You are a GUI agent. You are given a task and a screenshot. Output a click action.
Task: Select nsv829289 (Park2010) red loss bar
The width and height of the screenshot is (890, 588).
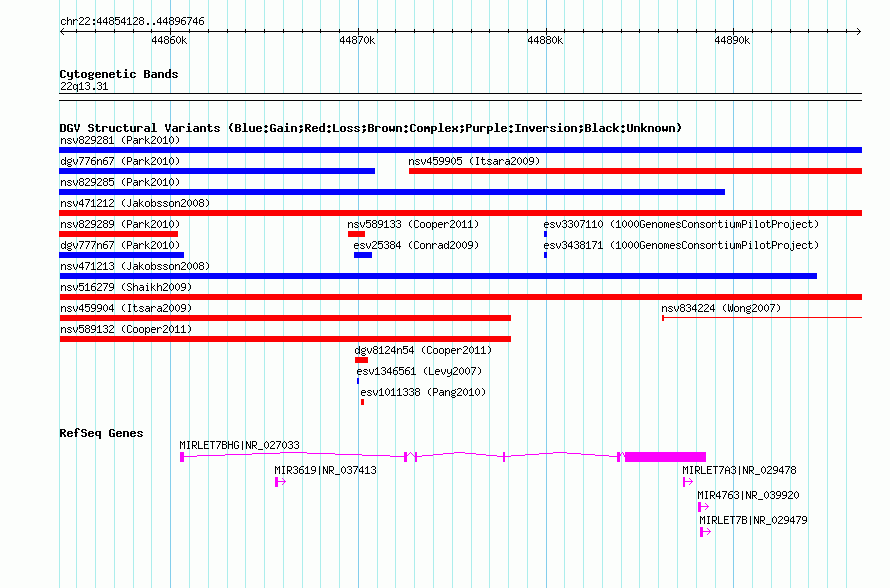(119, 234)
